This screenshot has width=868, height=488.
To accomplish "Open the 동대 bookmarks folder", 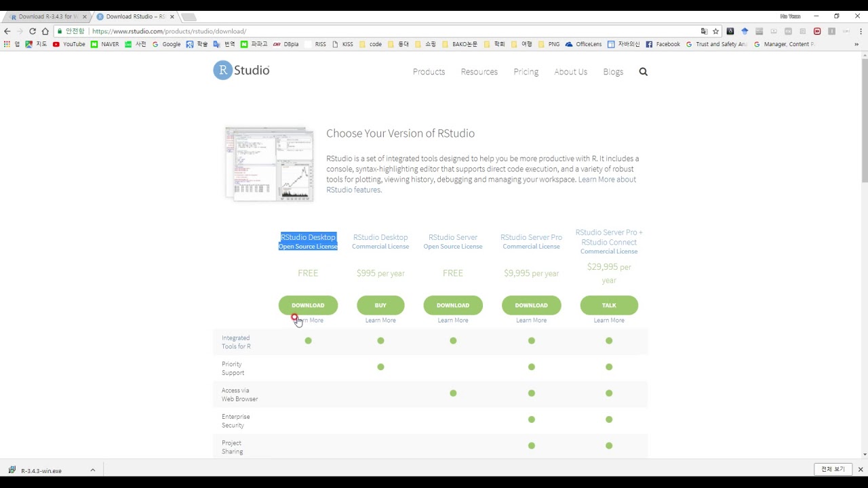I will coord(398,44).
